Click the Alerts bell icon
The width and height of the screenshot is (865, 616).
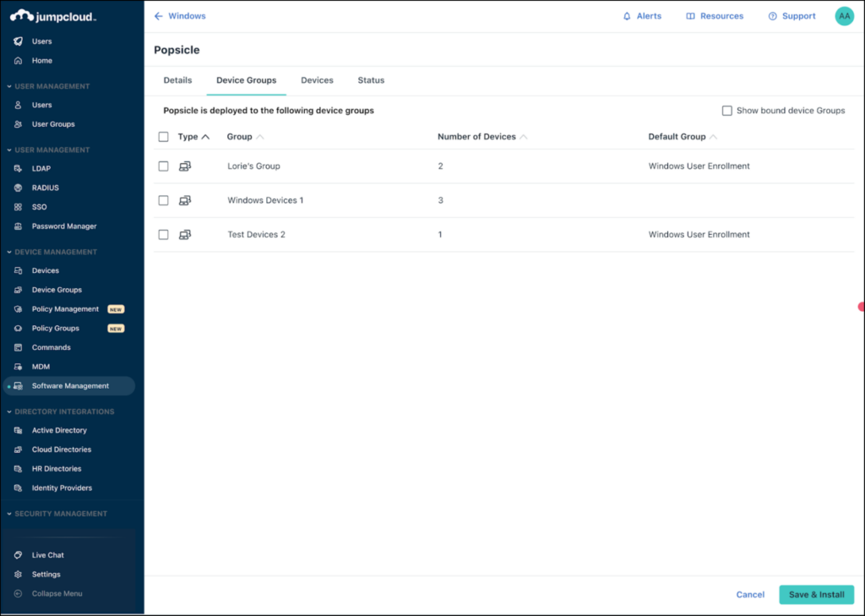pos(642,15)
